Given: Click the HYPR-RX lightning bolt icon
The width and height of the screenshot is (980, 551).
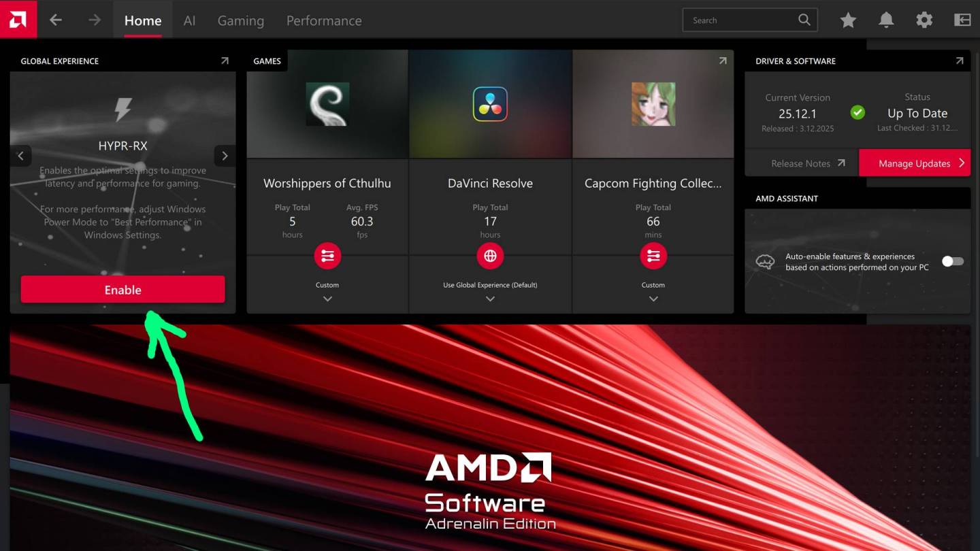Looking at the screenshot, I should (x=122, y=110).
